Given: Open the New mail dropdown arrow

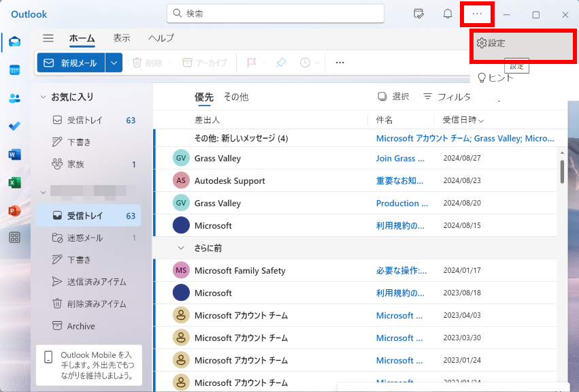Looking at the screenshot, I should [x=114, y=63].
